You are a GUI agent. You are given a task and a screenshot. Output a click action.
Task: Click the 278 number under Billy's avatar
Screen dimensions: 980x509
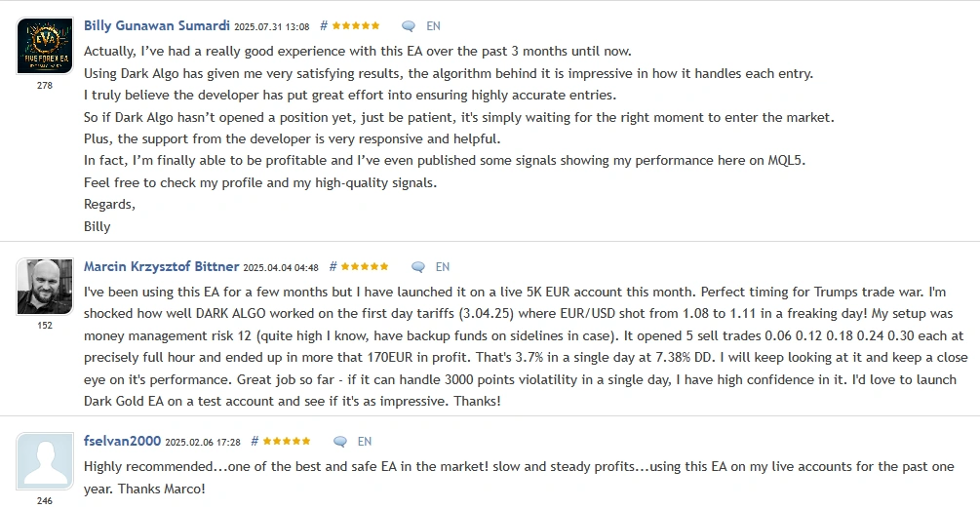point(45,86)
